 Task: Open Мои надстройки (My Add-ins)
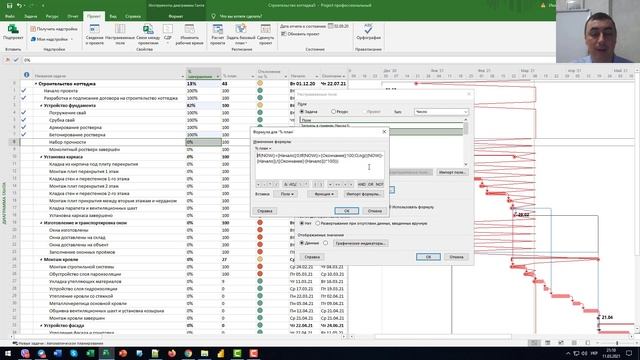(x=52, y=39)
